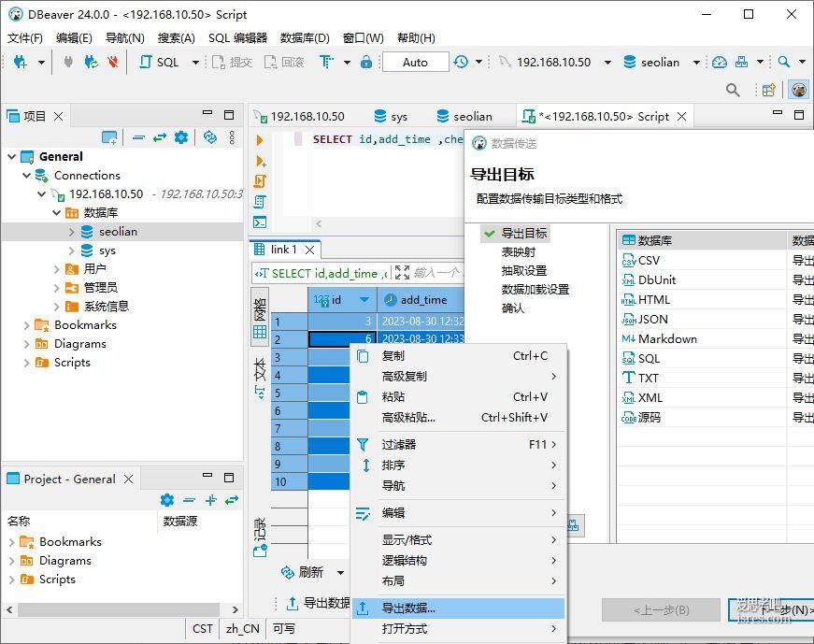Click the filter funnel icon in context menu
Screen dimensions: 814x644
(363, 445)
